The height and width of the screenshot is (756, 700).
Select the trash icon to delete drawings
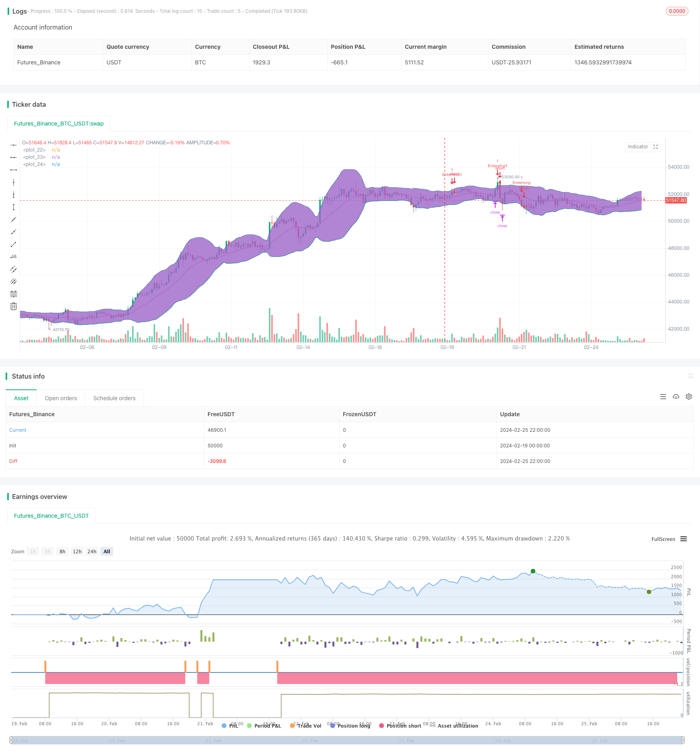click(x=14, y=307)
